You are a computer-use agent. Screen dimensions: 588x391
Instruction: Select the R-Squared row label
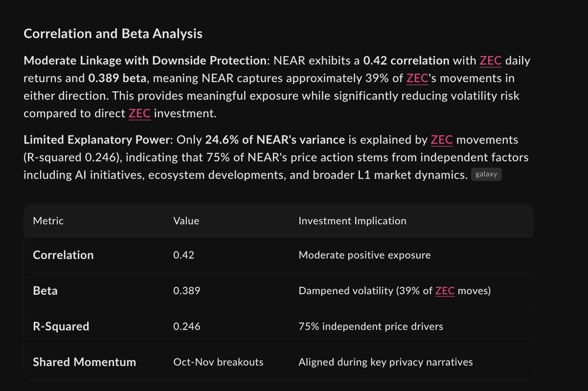click(x=61, y=326)
